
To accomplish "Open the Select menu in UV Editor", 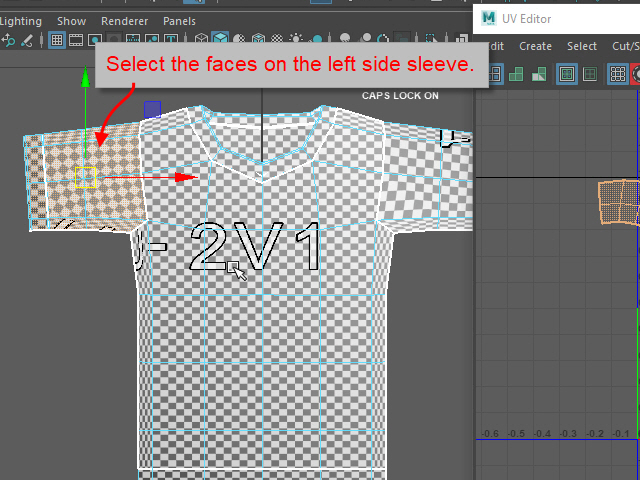I will [x=582, y=46].
